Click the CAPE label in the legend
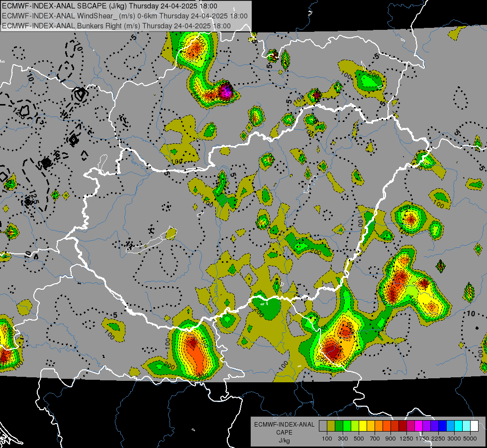This screenshot has height=448, width=487. pos(284,433)
